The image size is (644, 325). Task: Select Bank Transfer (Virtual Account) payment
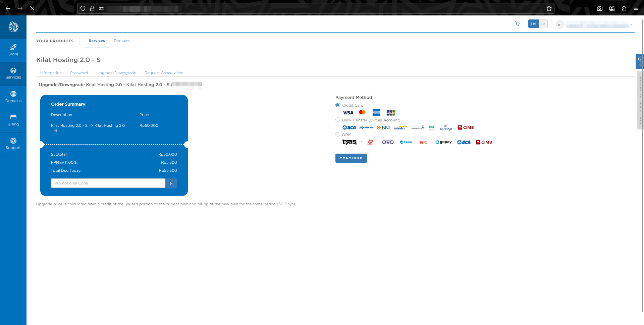pos(338,120)
